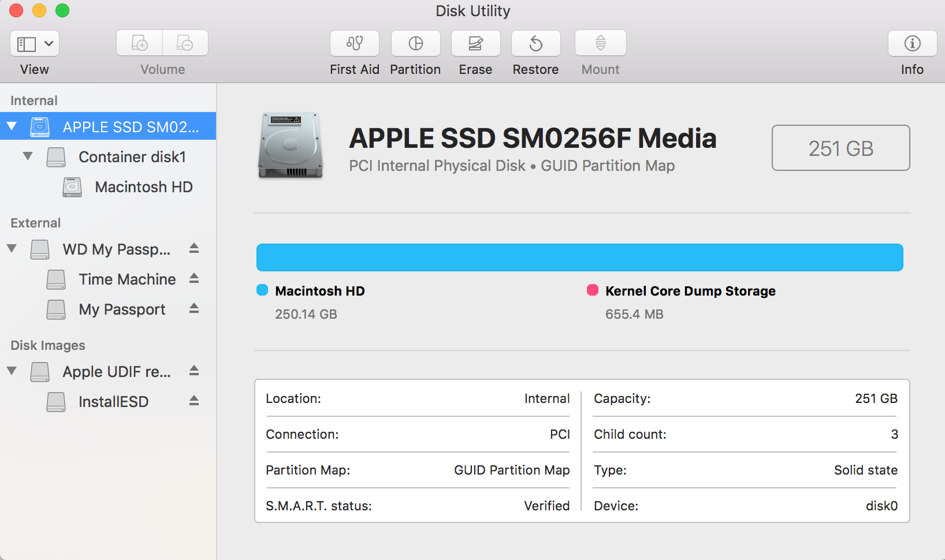
Task: Click the Erase toolbar icon
Action: pyautogui.click(x=476, y=43)
